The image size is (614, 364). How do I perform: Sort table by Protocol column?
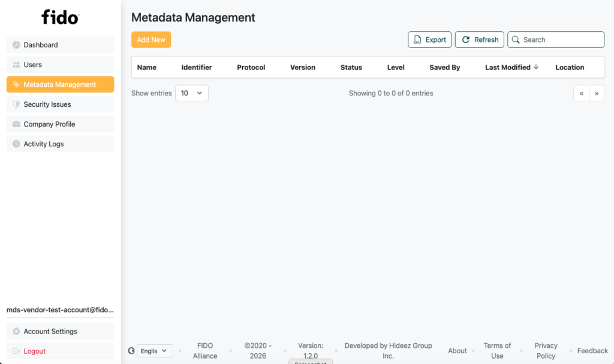(251, 67)
